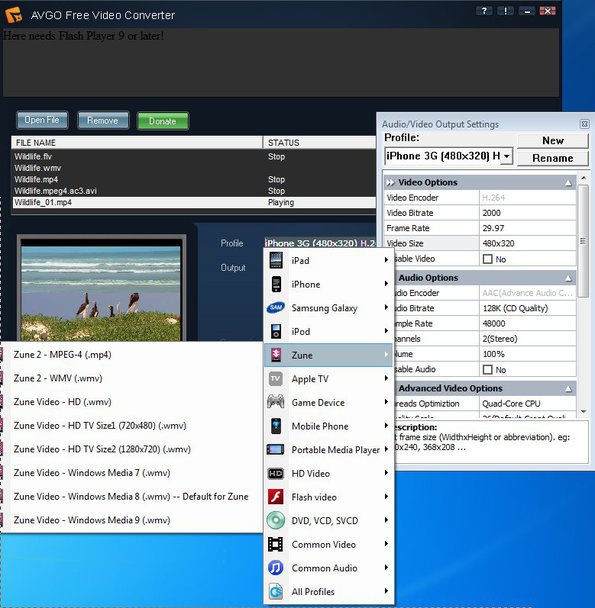The width and height of the screenshot is (595, 608).
Task: Click the Zune device icon
Action: pyautogui.click(x=276, y=355)
